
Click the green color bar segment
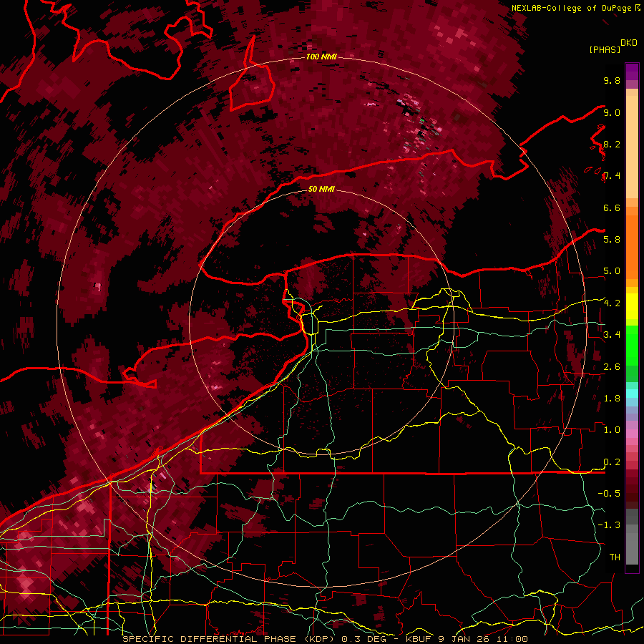point(632,345)
